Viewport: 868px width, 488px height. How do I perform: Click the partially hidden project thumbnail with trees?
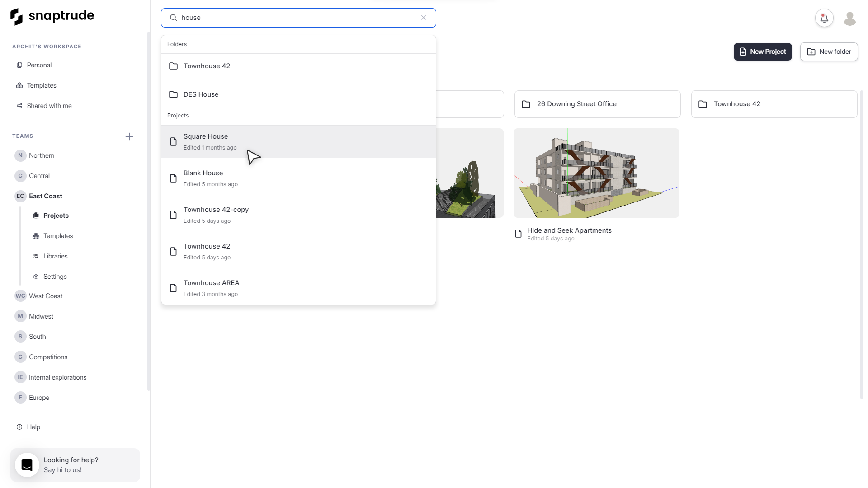coord(470,173)
